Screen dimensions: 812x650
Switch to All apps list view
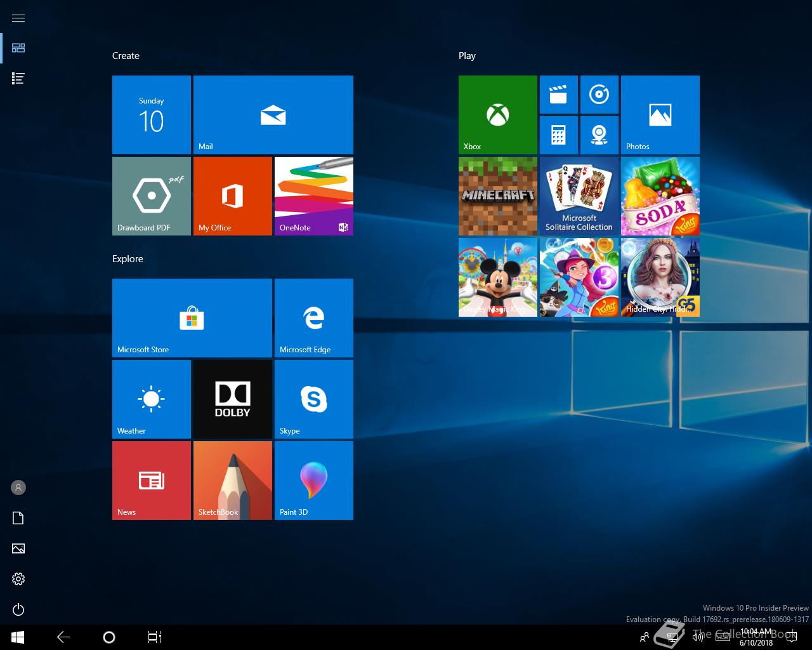tap(18, 79)
